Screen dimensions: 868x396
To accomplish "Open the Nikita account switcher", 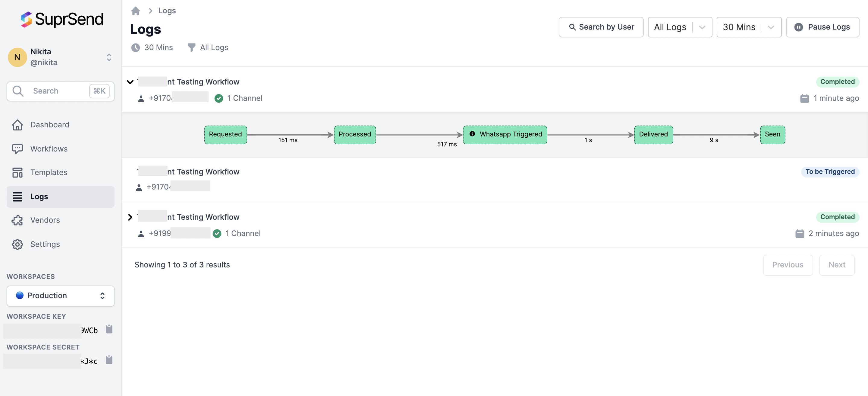I will tap(109, 57).
